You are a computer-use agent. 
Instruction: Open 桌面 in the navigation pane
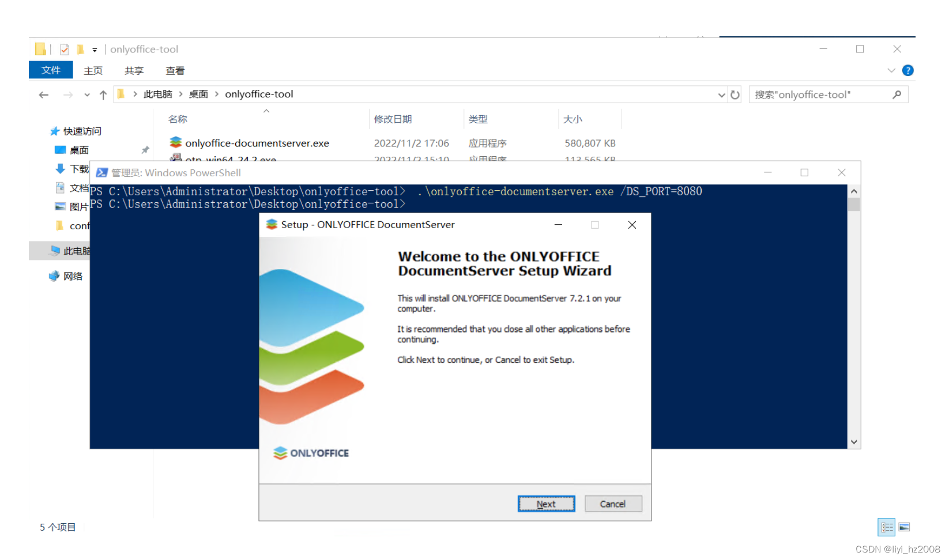point(79,150)
